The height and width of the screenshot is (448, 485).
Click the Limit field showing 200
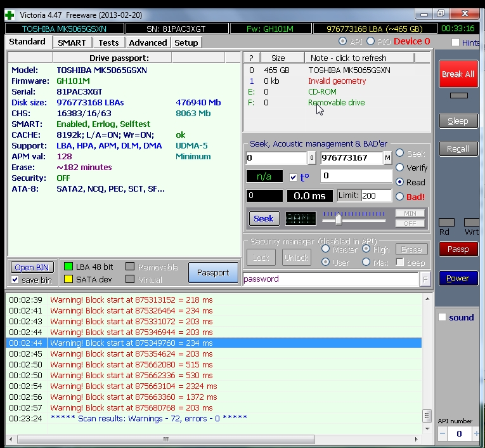click(377, 195)
